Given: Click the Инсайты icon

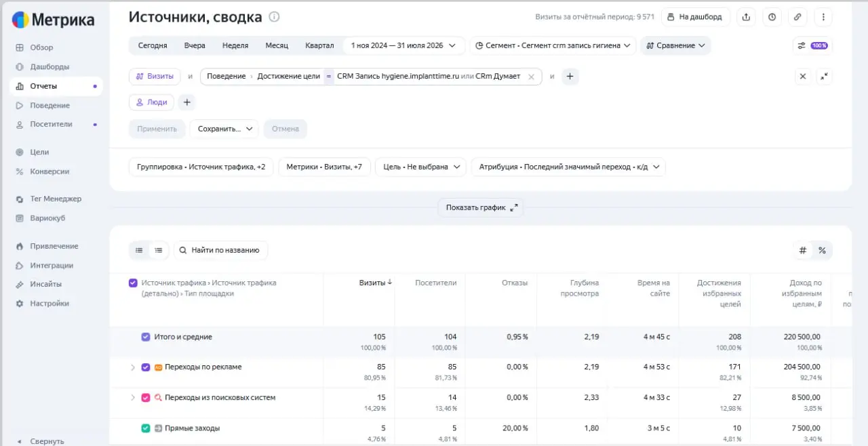Looking at the screenshot, I should click(x=20, y=284).
